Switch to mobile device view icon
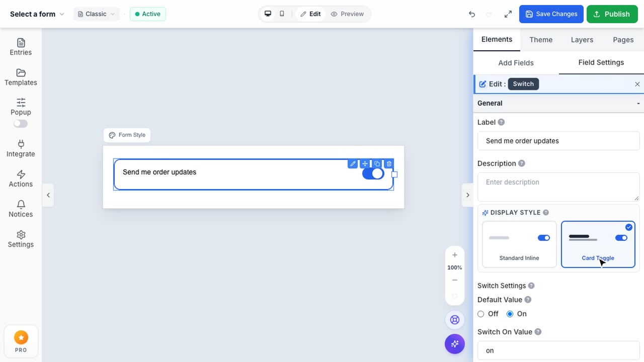 tap(282, 14)
